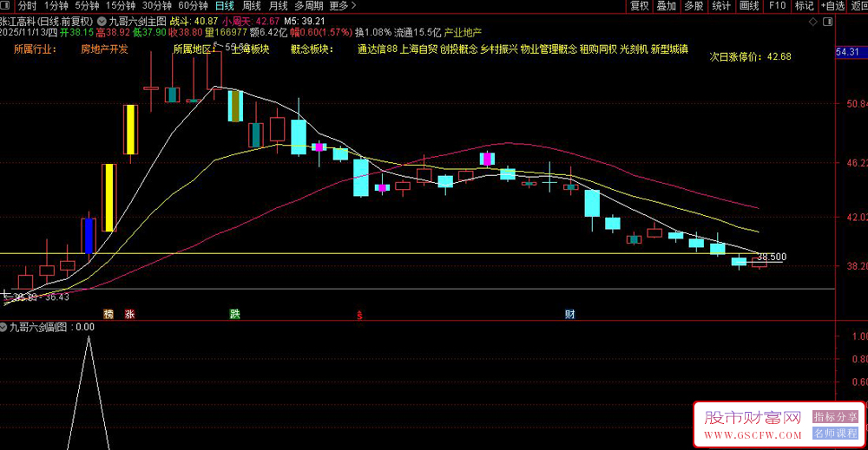Viewport: 868px width, 450px height.
Task: Expand the 九哥六剑副图 indicator dropdown arrow
Action: 3,327
